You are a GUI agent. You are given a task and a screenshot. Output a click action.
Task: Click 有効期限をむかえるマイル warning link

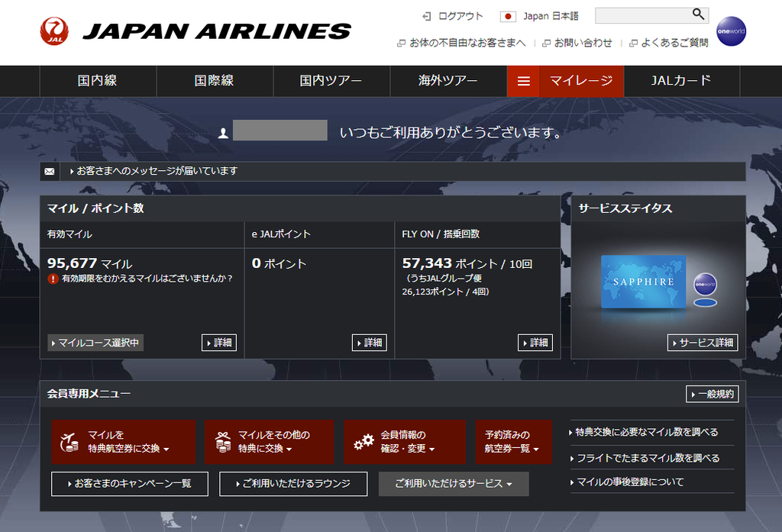(x=147, y=279)
